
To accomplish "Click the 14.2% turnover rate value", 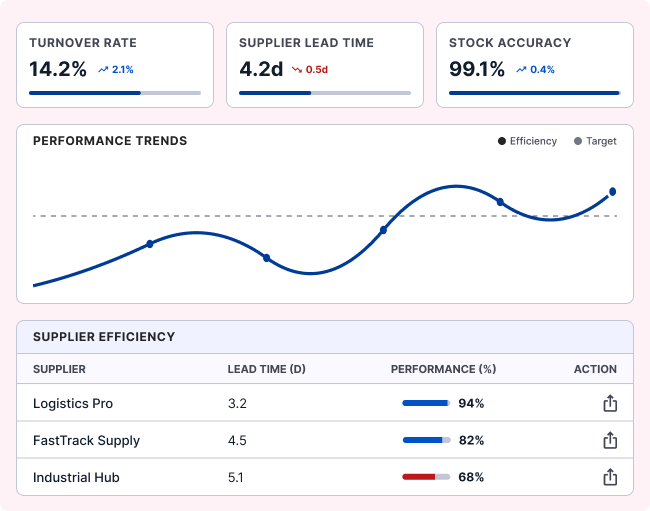I will (58, 69).
